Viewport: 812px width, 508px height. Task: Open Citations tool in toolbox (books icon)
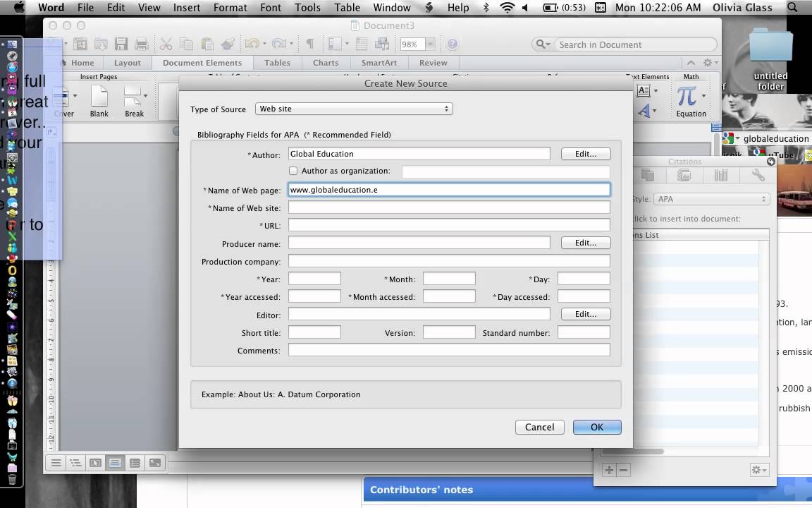click(x=721, y=175)
